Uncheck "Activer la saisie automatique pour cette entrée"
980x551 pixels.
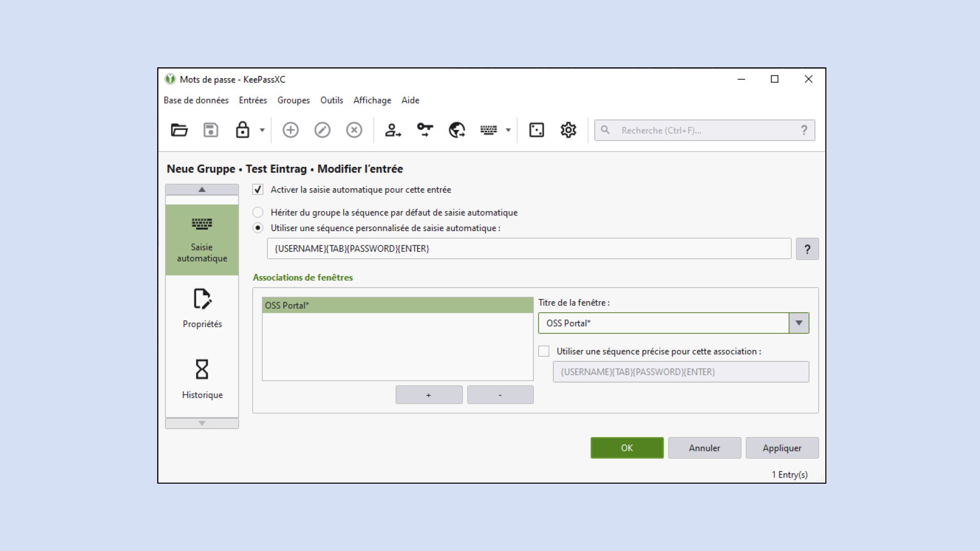[x=258, y=189]
